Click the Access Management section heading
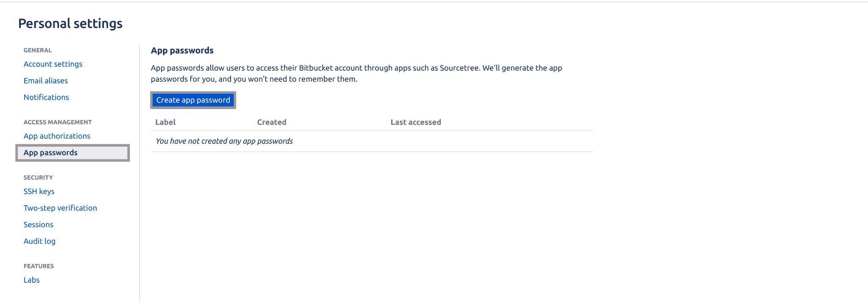The height and width of the screenshot is (301, 868). coord(58,122)
